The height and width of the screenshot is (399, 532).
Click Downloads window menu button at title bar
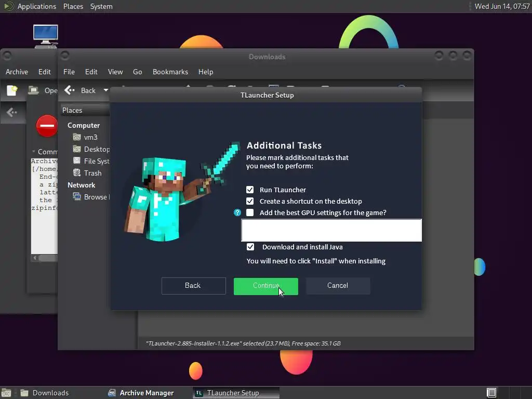[65, 55]
